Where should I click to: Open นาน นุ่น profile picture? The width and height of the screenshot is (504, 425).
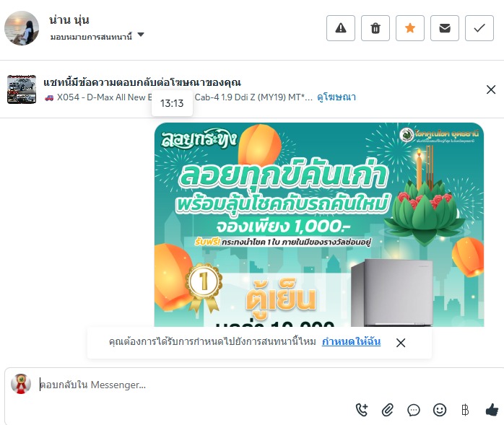pos(22,28)
